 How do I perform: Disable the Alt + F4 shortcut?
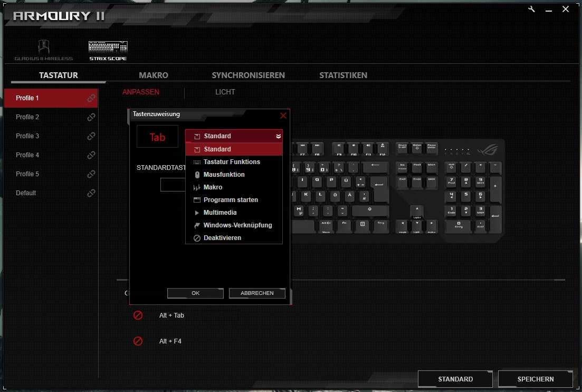[x=138, y=341]
